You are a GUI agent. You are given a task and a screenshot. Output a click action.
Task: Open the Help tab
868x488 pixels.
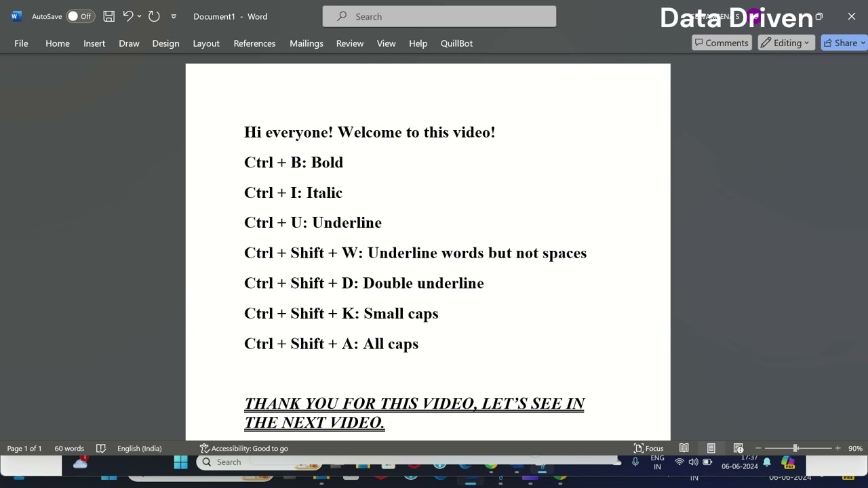(418, 43)
